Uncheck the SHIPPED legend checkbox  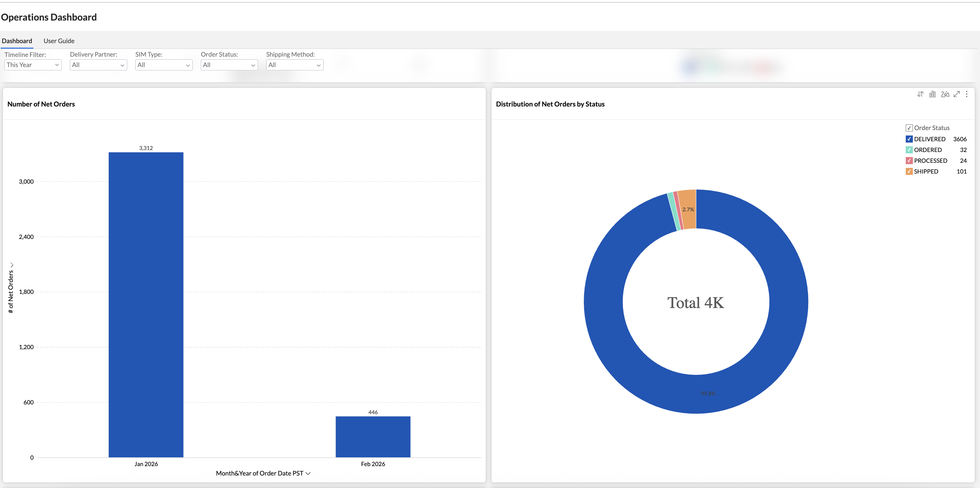point(909,172)
